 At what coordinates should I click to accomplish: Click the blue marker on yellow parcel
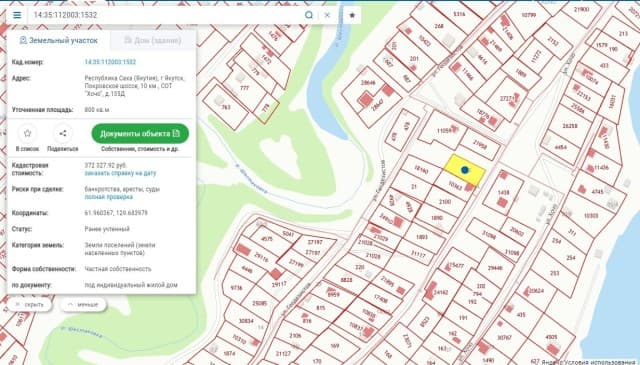[x=464, y=170]
